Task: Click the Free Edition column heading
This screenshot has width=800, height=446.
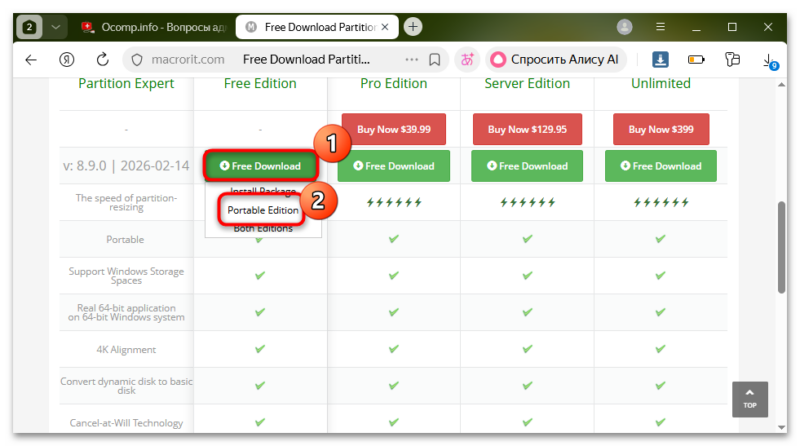Action: point(260,83)
